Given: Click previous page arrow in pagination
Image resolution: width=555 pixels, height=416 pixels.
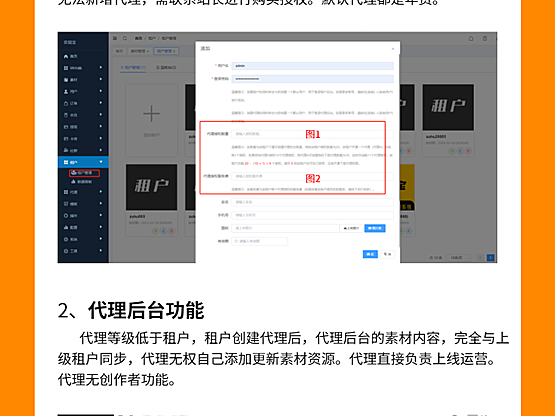Looking at the screenshot, I should pos(480,258).
